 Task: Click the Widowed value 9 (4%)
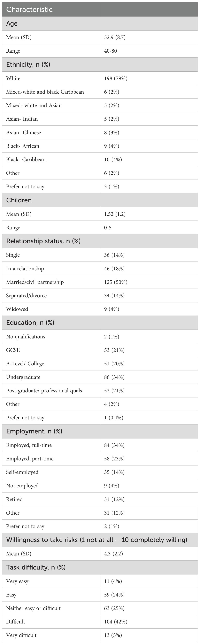pyautogui.click(x=112, y=309)
